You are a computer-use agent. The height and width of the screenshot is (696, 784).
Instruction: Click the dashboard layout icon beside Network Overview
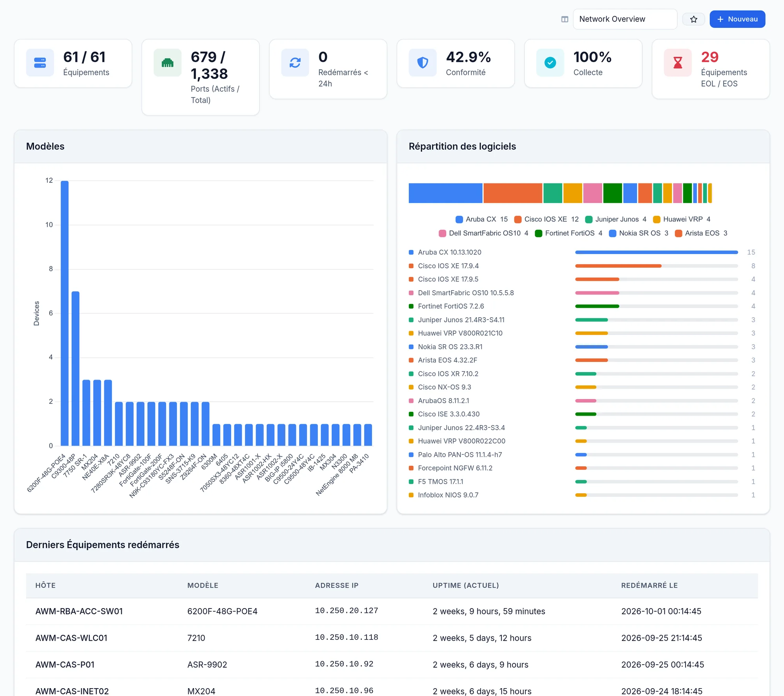click(x=564, y=19)
